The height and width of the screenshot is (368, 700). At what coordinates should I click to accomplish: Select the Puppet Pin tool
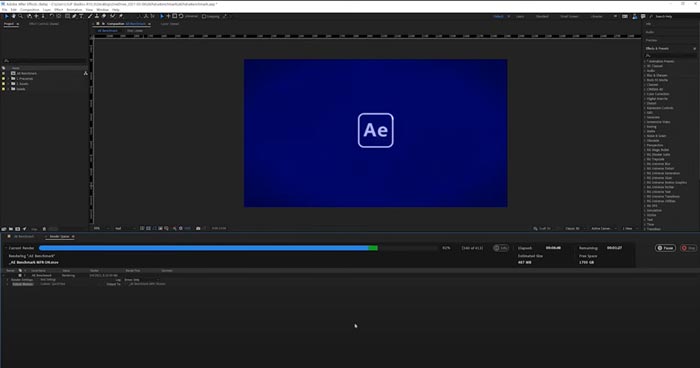click(x=121, y=16)
